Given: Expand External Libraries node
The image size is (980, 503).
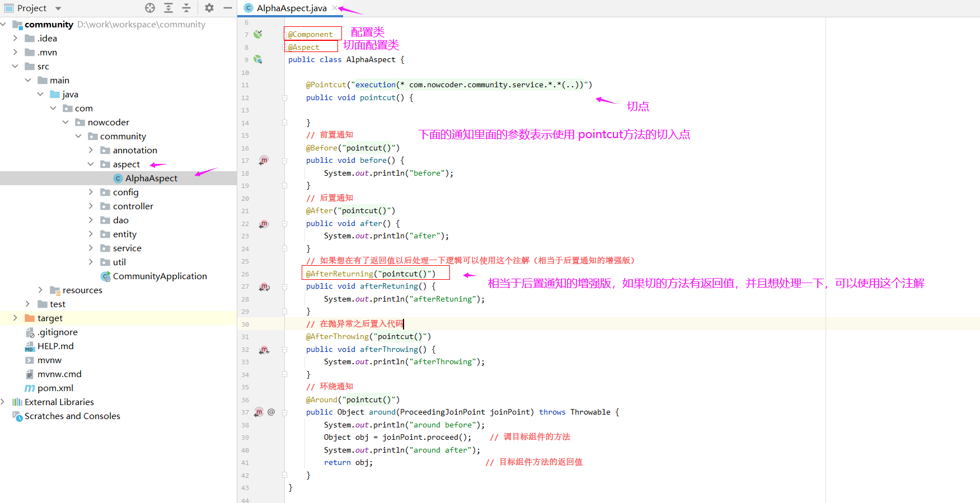Looking at the screenshot, I should click(3, 402).
